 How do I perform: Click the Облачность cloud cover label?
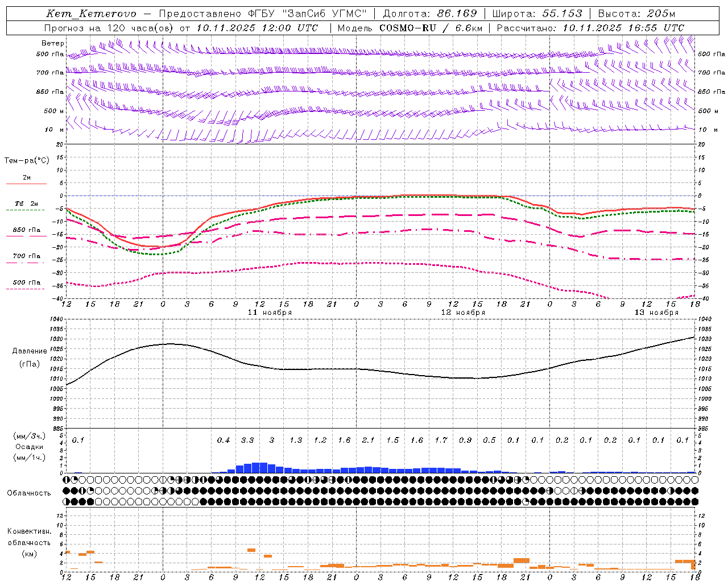point(29,493)
